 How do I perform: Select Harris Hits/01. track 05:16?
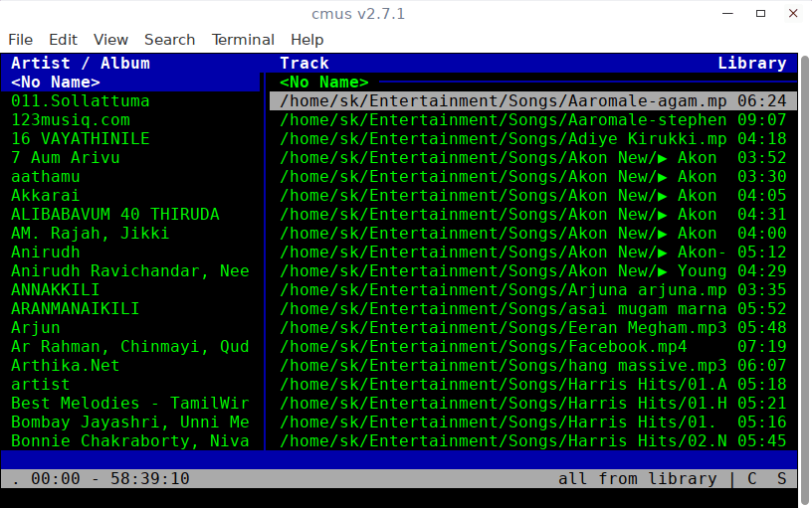coord(533,423)
